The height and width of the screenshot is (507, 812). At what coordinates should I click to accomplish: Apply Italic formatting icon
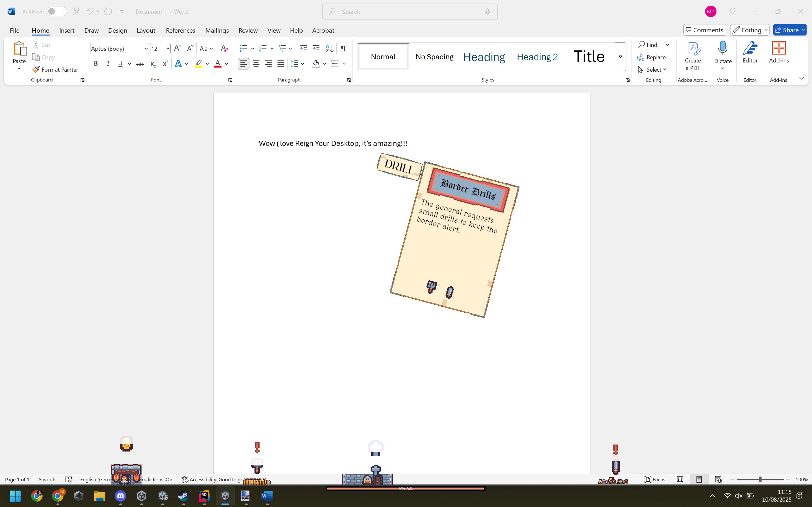108,64
